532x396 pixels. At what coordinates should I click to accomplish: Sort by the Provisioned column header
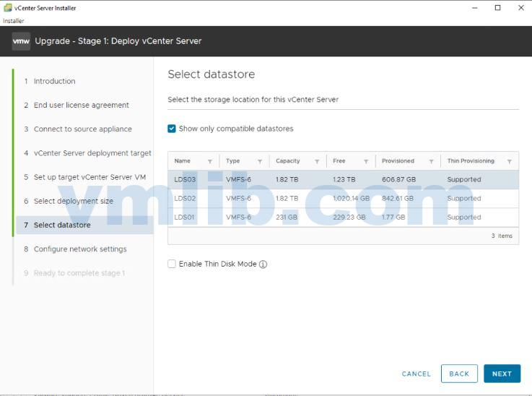pos(398,161)
